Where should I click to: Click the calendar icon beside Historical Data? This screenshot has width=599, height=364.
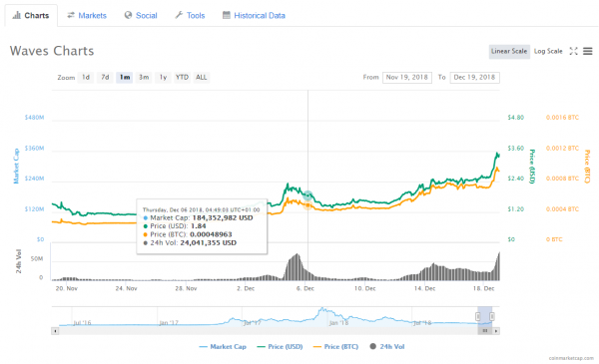[x=227, y=15]
